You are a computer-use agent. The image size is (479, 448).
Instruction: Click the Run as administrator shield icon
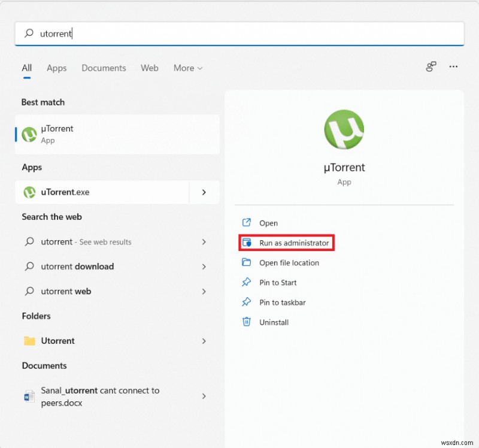(x=247, y=243)
